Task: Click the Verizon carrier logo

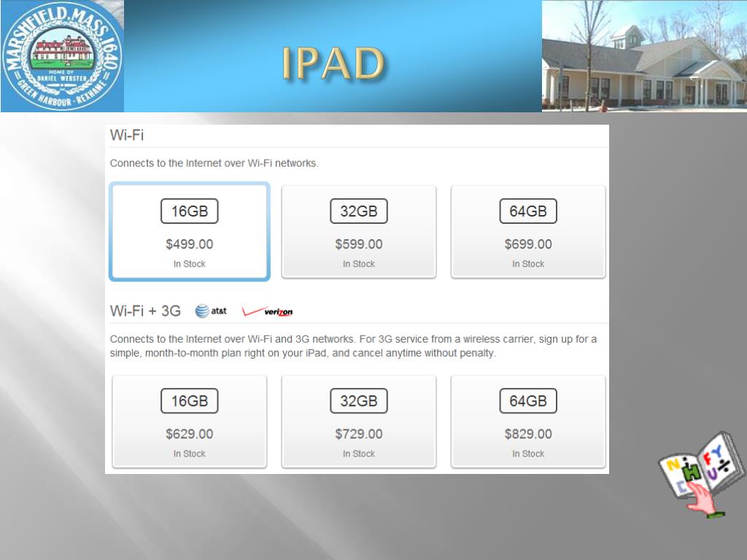Action: 267,311
